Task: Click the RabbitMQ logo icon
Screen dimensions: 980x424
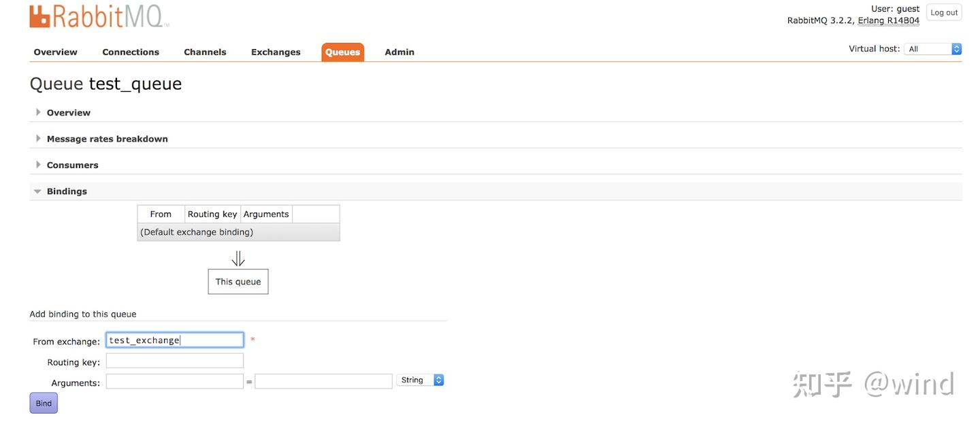Action: pyautogui.click(x=39, y=16)
